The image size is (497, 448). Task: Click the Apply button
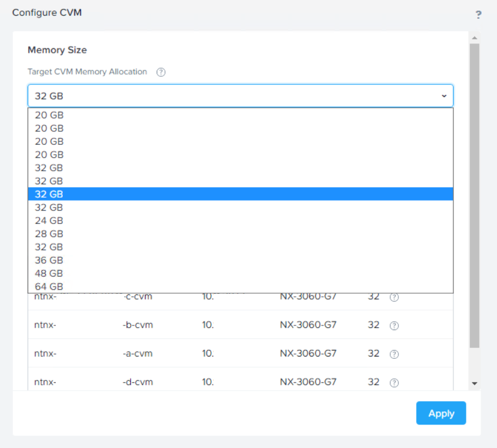coord(441,413)
